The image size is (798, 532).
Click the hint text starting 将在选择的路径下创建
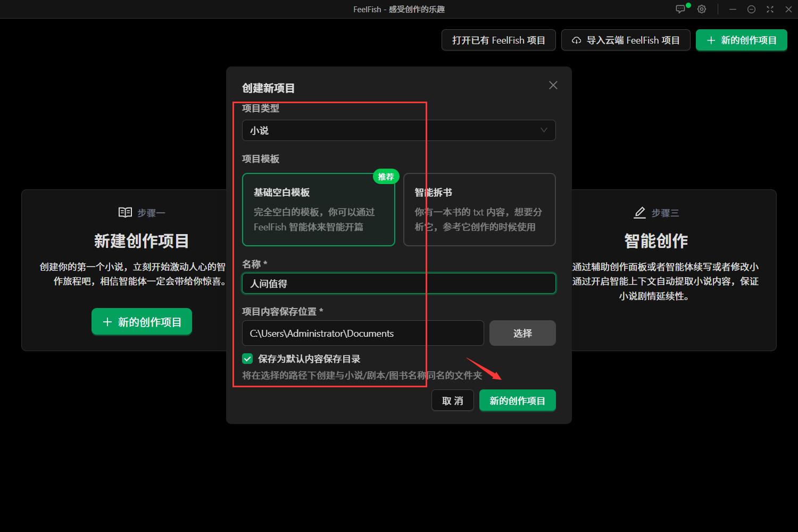362,375
